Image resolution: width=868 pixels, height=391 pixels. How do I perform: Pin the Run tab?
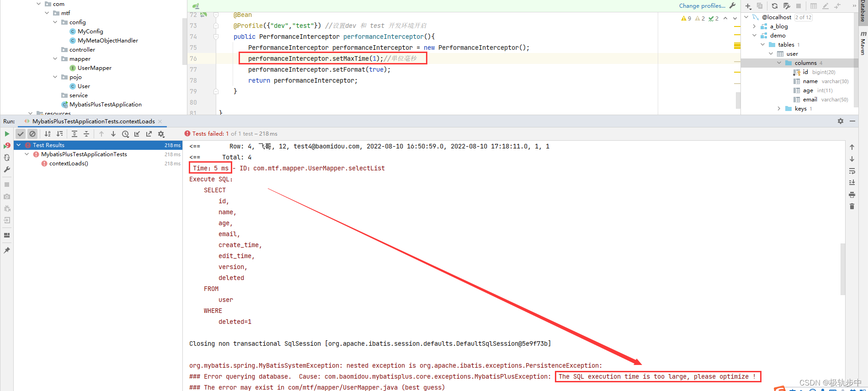pyautogui.click(x=7, y=250)
